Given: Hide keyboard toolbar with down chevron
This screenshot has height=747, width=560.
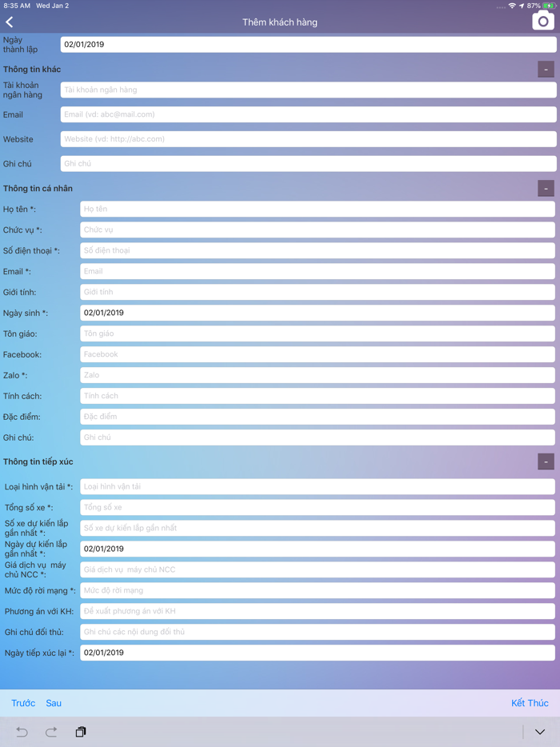Looking at the screenshot, I should tap(540, 732).
